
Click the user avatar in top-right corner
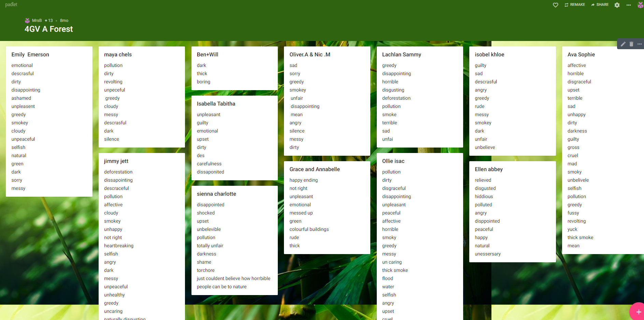pyautogui.click(x=641, y=5)
